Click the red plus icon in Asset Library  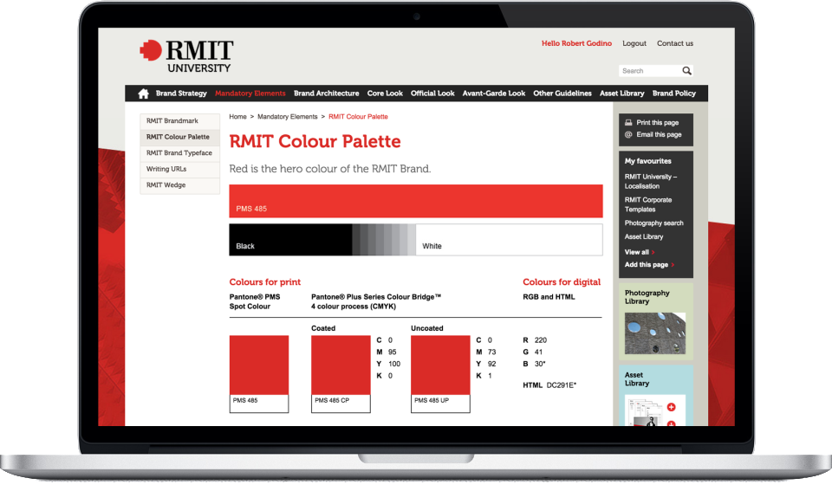click(x=671, y=407)
